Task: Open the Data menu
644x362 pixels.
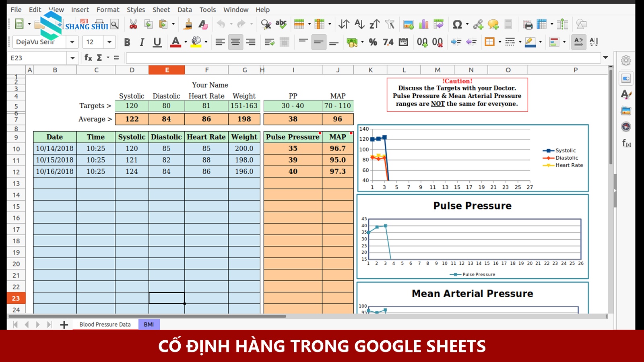Action: [x=184, y=9]
